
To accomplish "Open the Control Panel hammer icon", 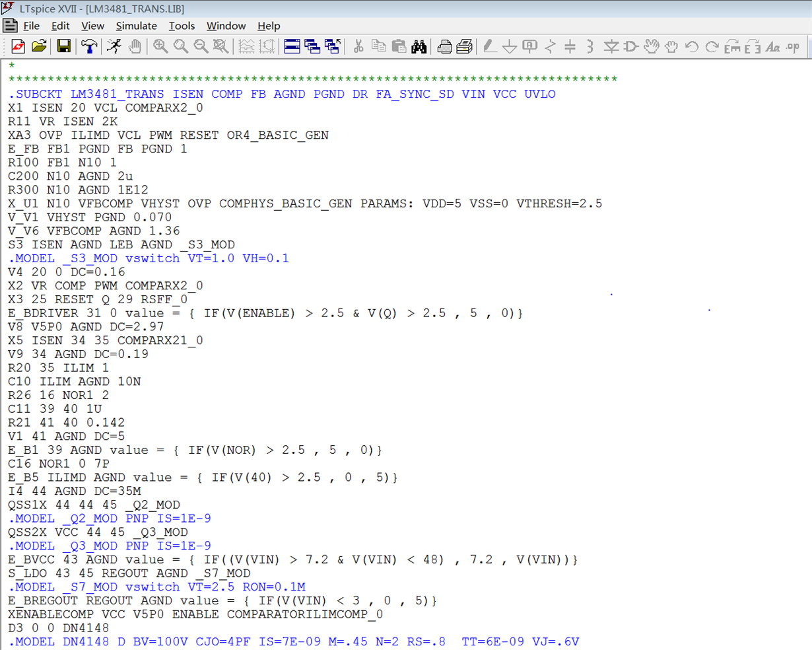I will click(89, 46).
